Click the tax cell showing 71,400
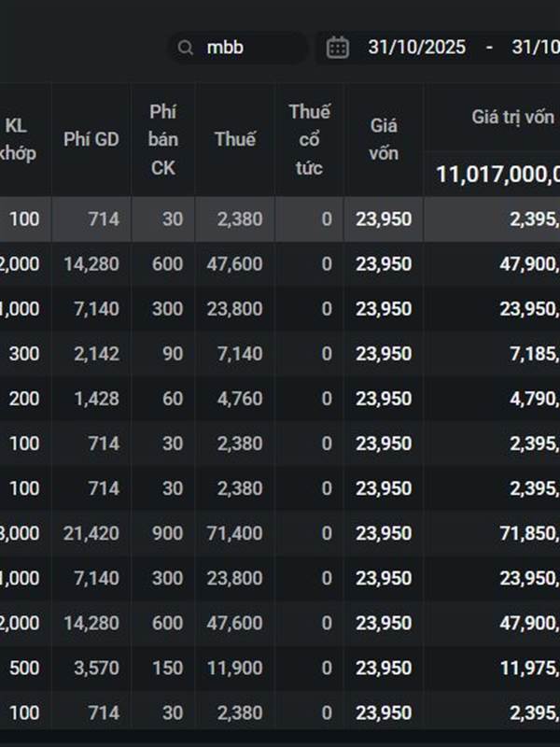The width and height of the screenshot is (560, 747). click(x=234, y=533)
